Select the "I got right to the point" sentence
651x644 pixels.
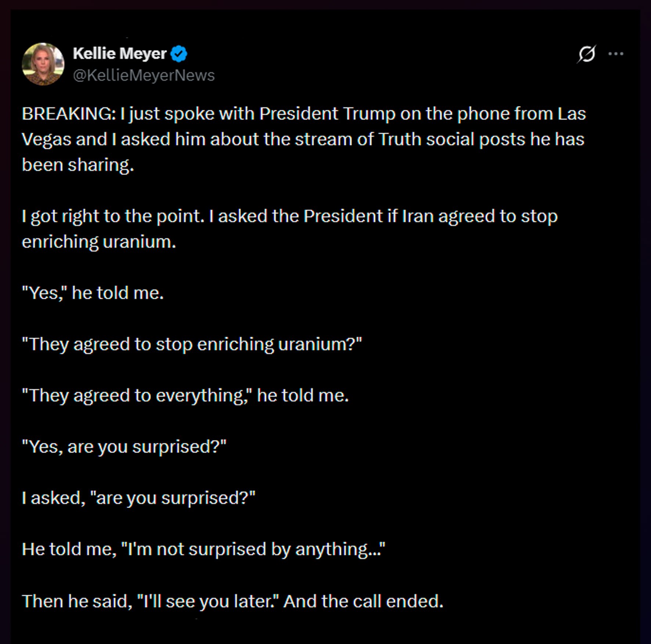pos(113,216)
